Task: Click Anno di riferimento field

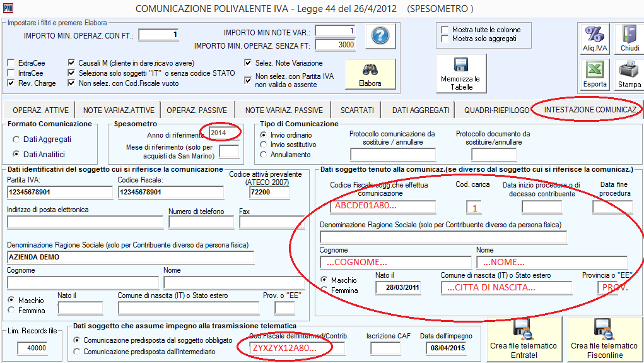Action: 224,133
